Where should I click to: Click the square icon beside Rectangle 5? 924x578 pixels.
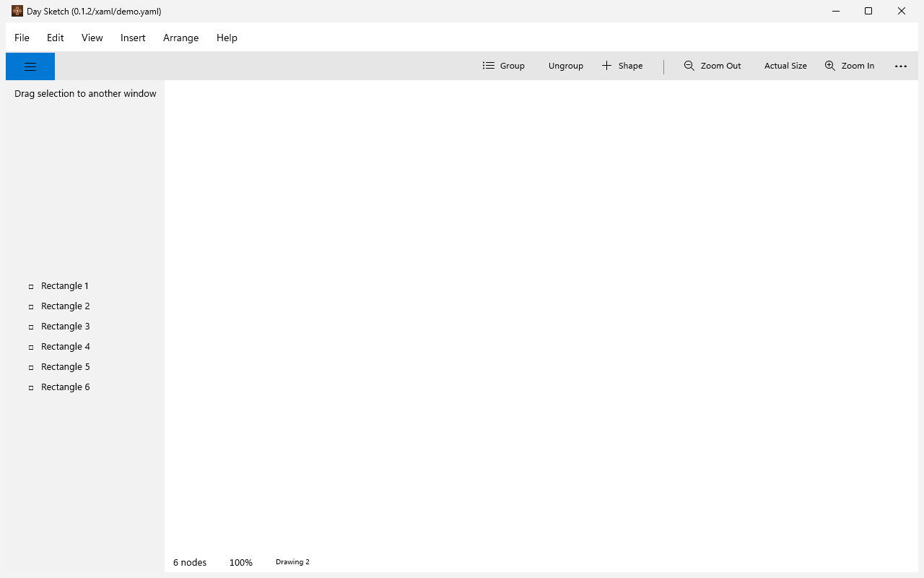click(x=31, y=368)
